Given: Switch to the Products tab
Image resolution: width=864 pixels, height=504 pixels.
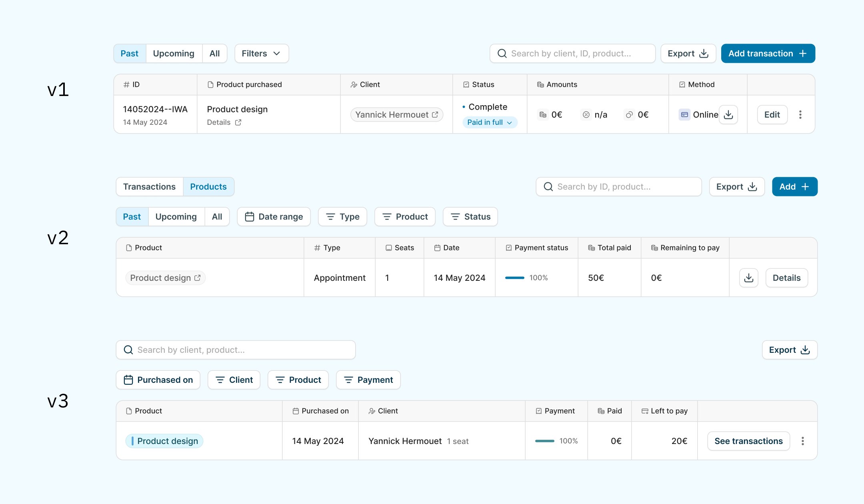Looking at the screenshot, I should [x=208, y=187].
